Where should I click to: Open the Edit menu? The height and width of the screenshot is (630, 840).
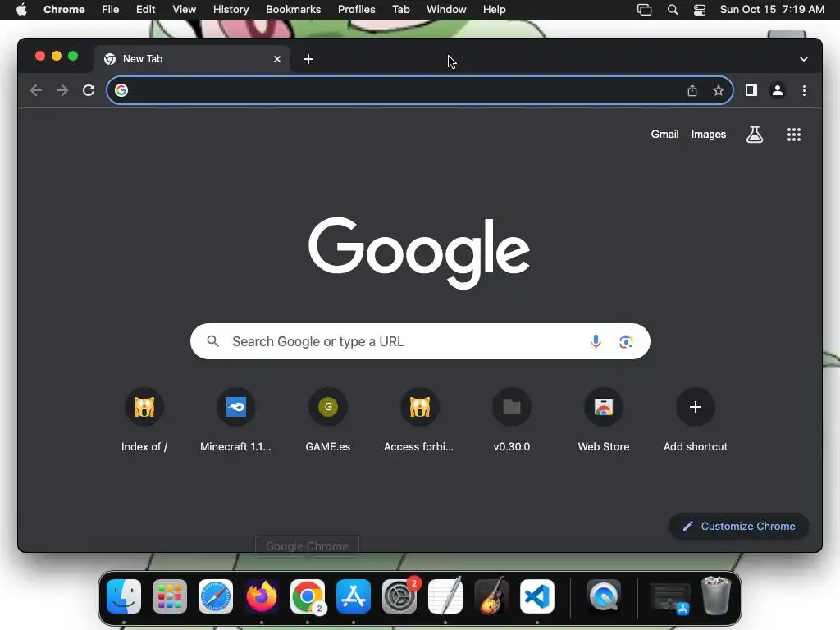pos(145,10)
